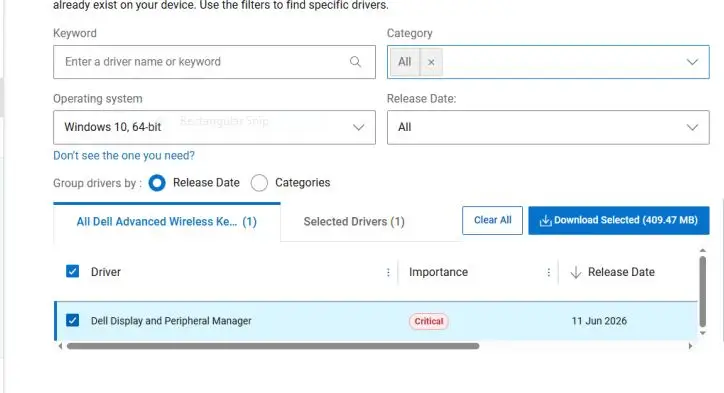Image resolution: width=724 pixels, height=393 pixels.
Task: Click the horizontal scrollbar thumb
Action: [x=273, y=346]
